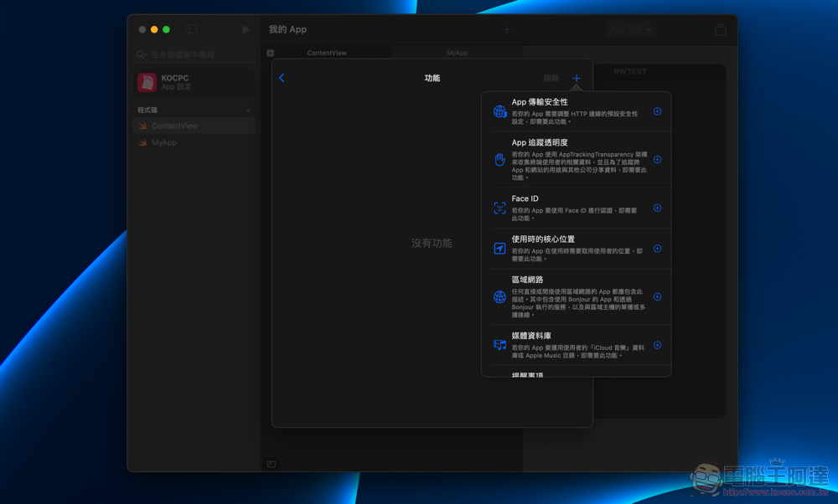Collapse the 程式碼 section chevron

[x=247, y=111]
